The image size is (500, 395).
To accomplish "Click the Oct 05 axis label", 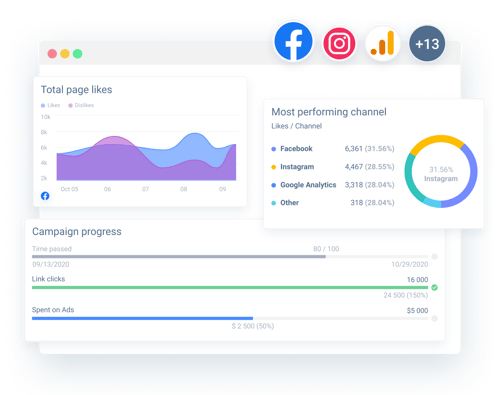I will click(69, 189).
